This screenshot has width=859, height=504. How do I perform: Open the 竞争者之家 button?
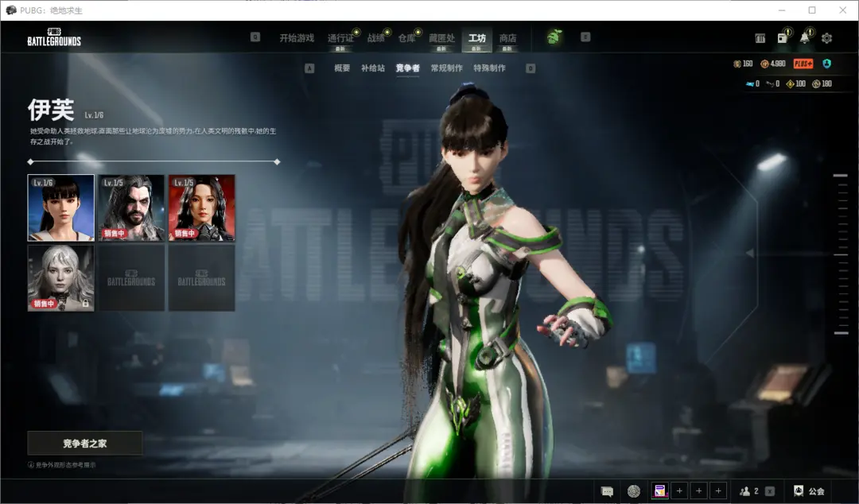pyautogui.click(x=85, y=444)
